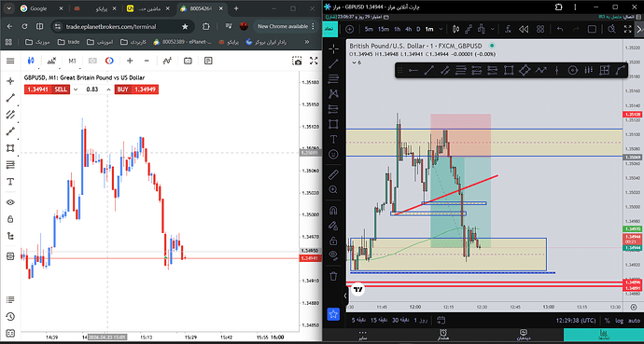644x344 pixels.
Task: Open the 80052389 - ePlanet bookmark
Action: point(182,42)
